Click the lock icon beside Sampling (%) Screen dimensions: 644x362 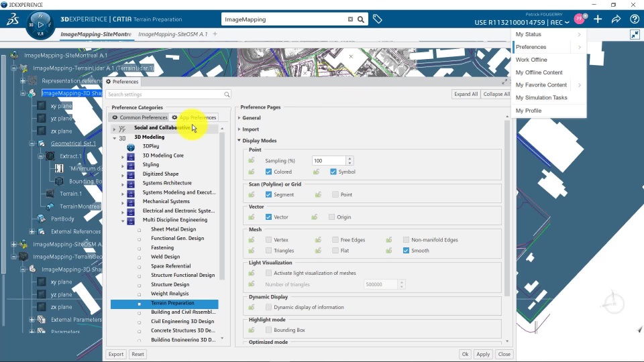click(x=252, y=160)
